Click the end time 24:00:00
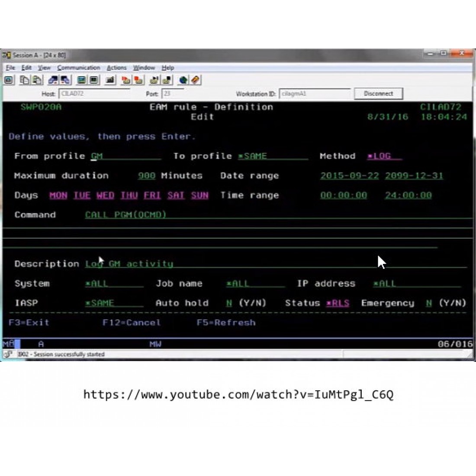This screenshot has width=476, height=476. click(x=408, y=196)
